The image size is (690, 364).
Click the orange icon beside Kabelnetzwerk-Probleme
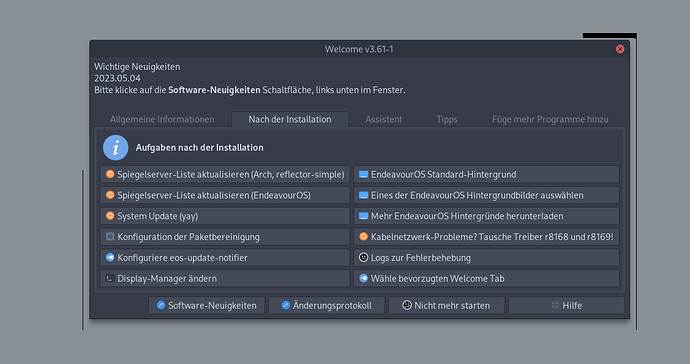point(363,237)
